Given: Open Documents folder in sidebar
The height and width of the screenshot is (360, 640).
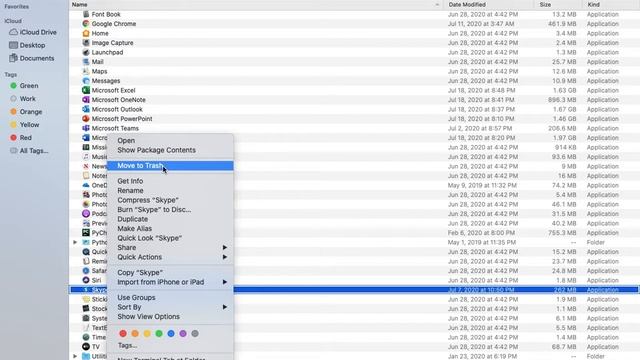Looking at the screenshot, I should (x=32, y=58).
